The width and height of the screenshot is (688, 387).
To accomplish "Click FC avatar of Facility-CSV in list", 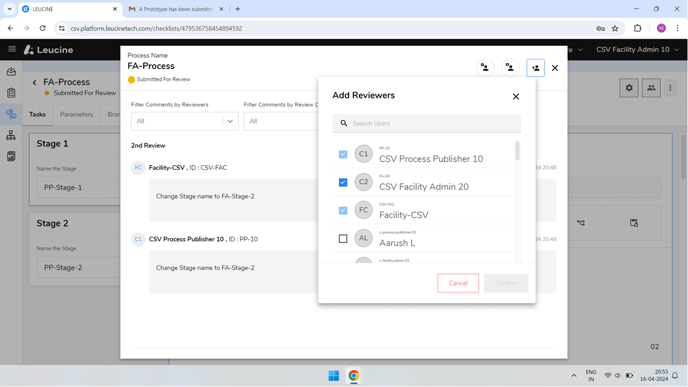I will coord(363,210).
